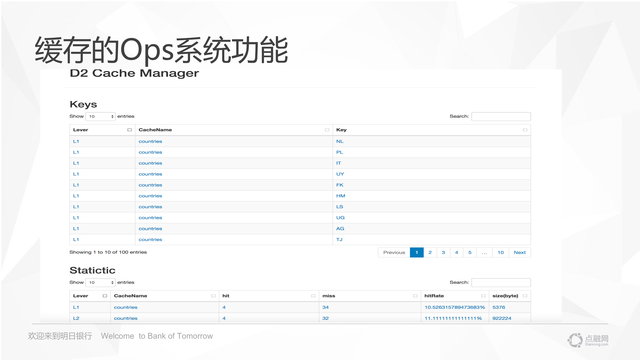The image size is (640, 360).
Task: Jump to page 10 of Keys
Action: click(501, 253)
